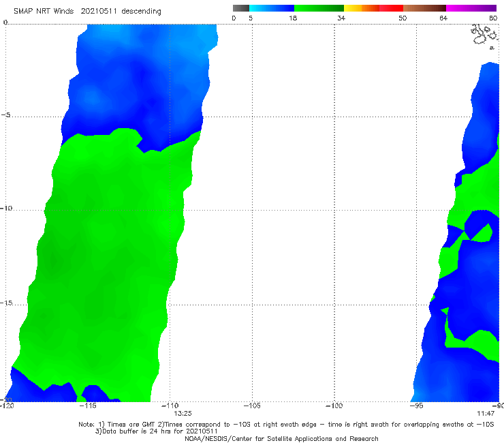Click the longitude label '-110'

pyautogui.click(x=170, y=406)
